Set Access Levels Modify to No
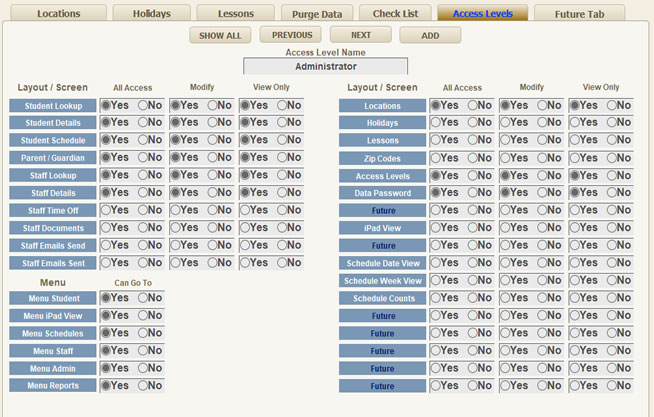This screenshot has height=417, width=654. 543,176
